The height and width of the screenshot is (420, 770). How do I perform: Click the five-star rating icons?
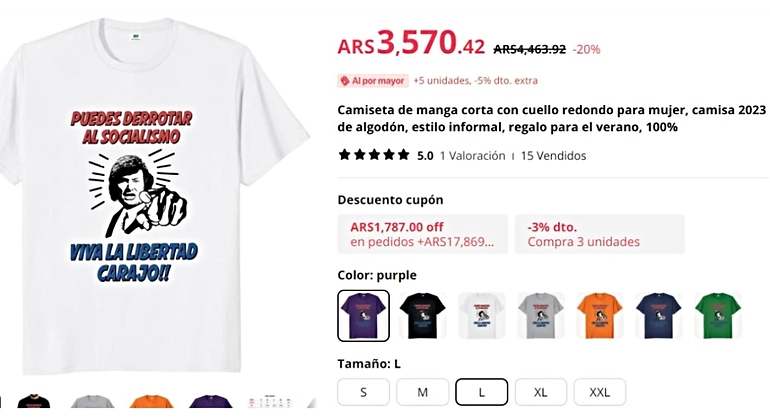374,155
